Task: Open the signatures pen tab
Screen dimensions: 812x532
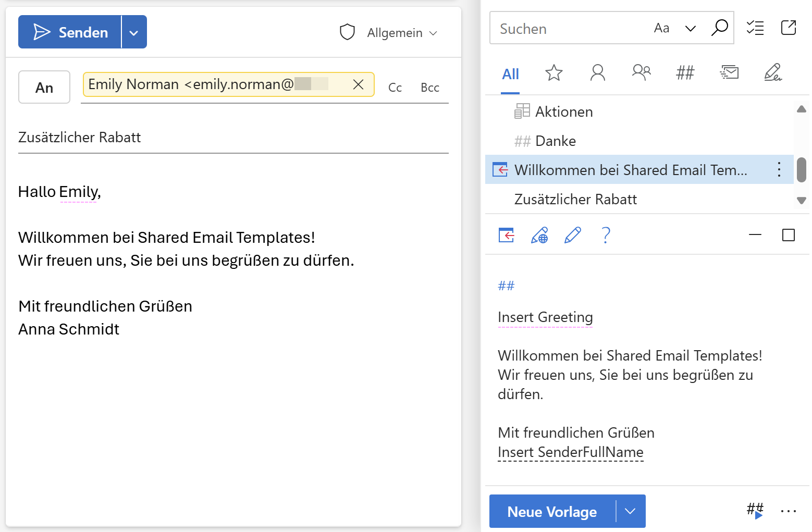Action: [x=773, y=73]
